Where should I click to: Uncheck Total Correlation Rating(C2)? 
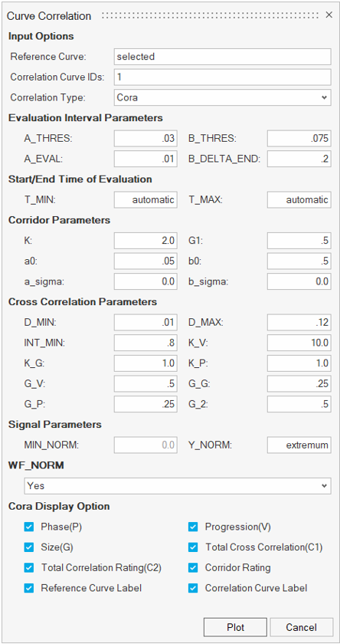pos(28,568)
